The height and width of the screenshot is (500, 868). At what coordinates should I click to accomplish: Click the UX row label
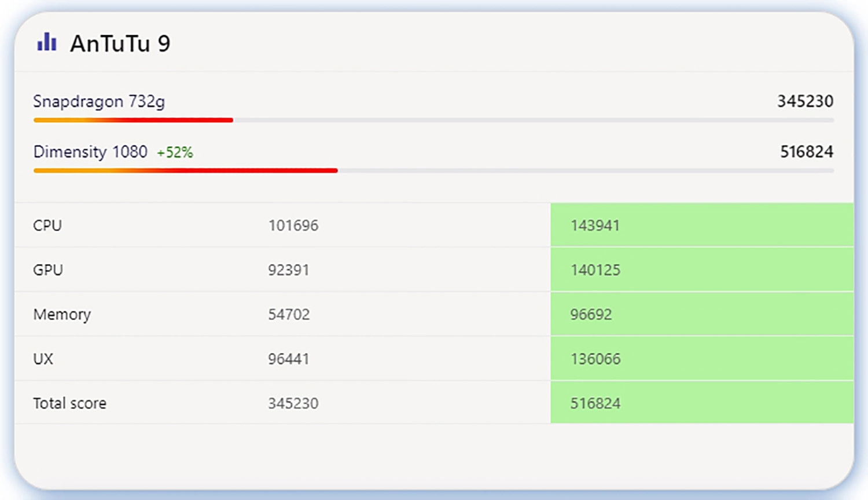pos(43,359)
